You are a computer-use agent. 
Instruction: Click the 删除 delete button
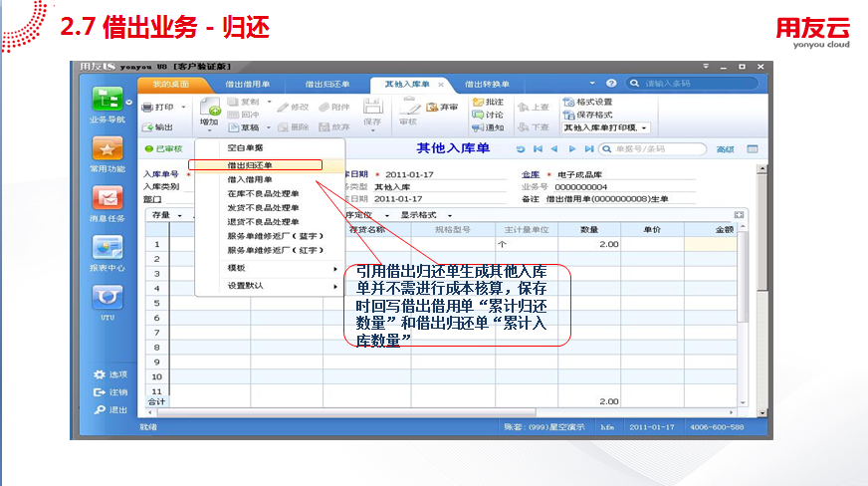(294, 127)
